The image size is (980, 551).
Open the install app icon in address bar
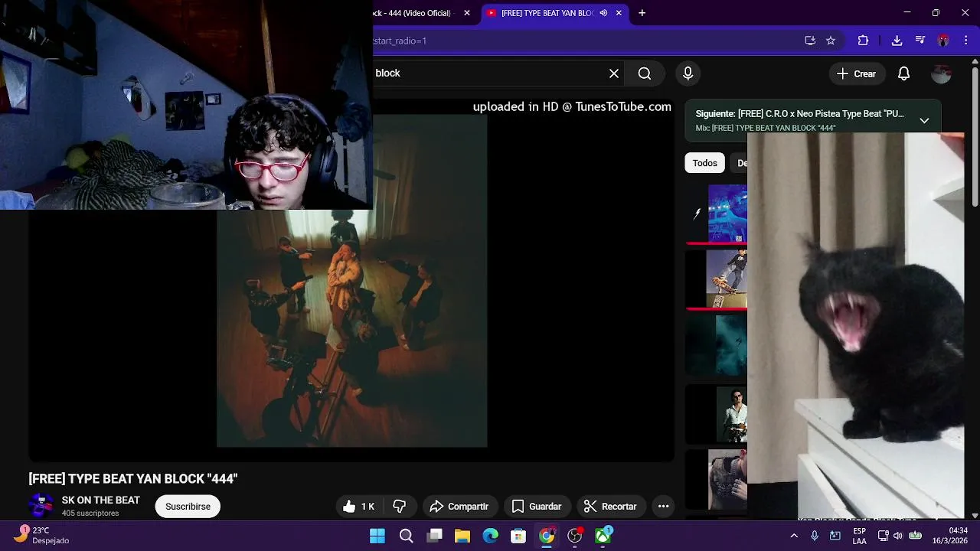(810, 41)
